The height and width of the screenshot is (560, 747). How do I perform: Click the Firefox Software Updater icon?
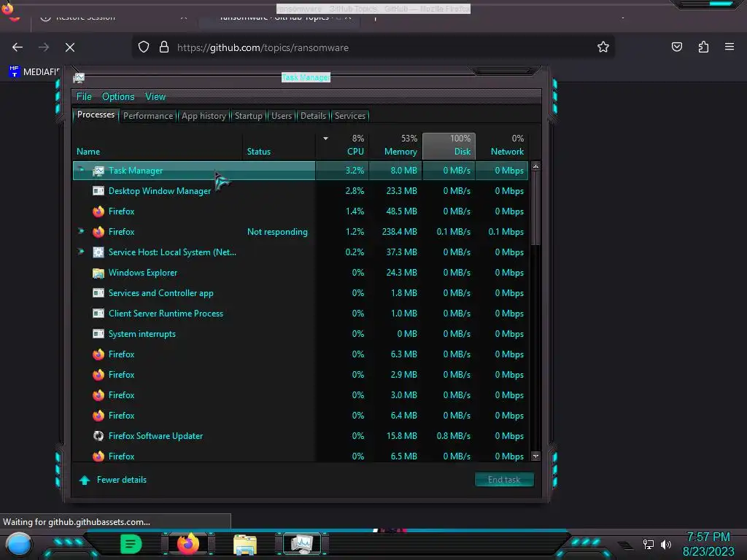98,436
